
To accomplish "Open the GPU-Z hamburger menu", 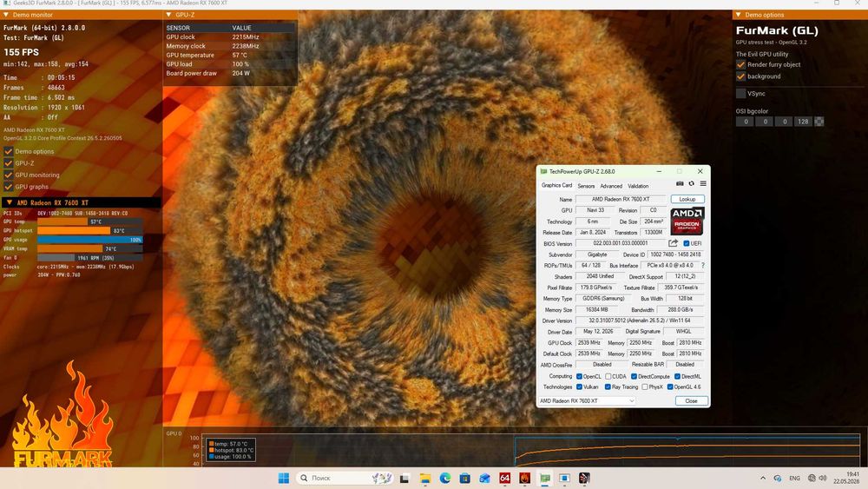I will point(703,184).
